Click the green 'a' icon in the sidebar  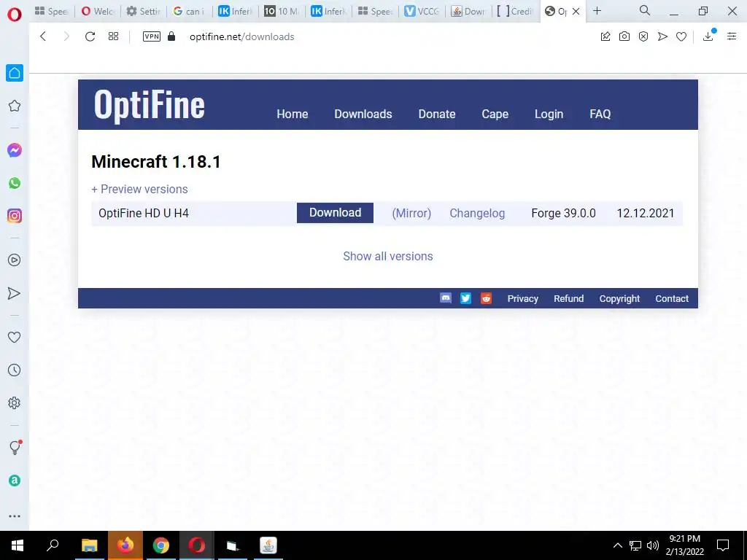pyautogui.click(x=15, y=481)
